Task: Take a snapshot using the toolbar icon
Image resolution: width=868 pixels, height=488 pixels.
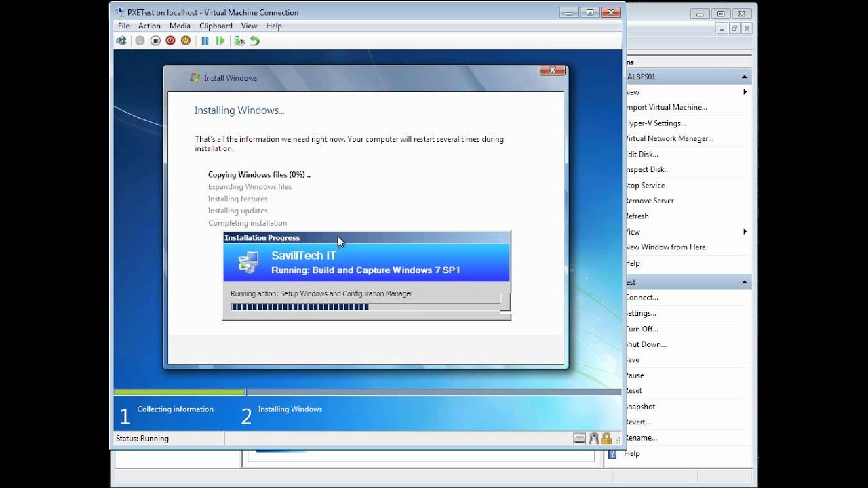Action: pyautogui.click(x=239, y=41)
